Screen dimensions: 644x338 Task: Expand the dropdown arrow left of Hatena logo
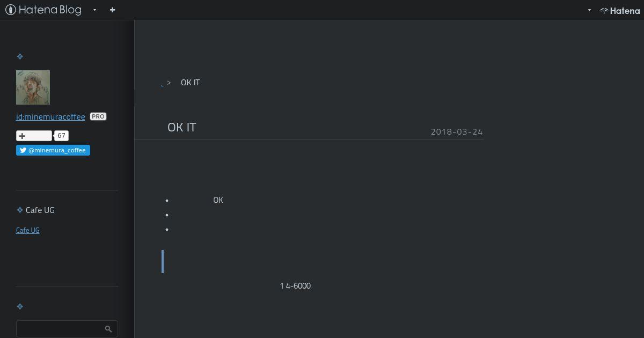[x=589, y=10]
